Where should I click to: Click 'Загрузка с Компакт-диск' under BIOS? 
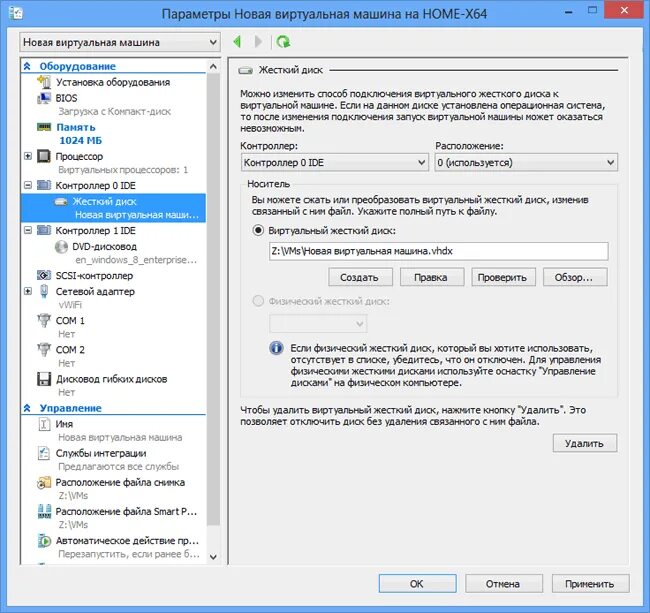click(x=114, y=111)
